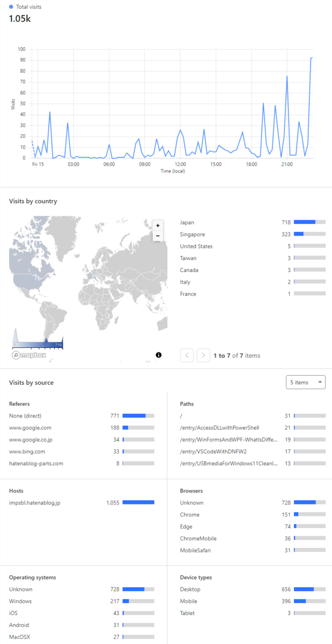Click None (direct) referer

click(x=82, y=416)
